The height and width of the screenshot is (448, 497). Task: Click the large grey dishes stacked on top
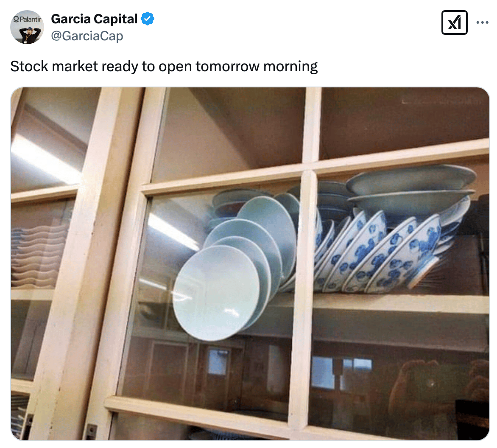(410, 190)
